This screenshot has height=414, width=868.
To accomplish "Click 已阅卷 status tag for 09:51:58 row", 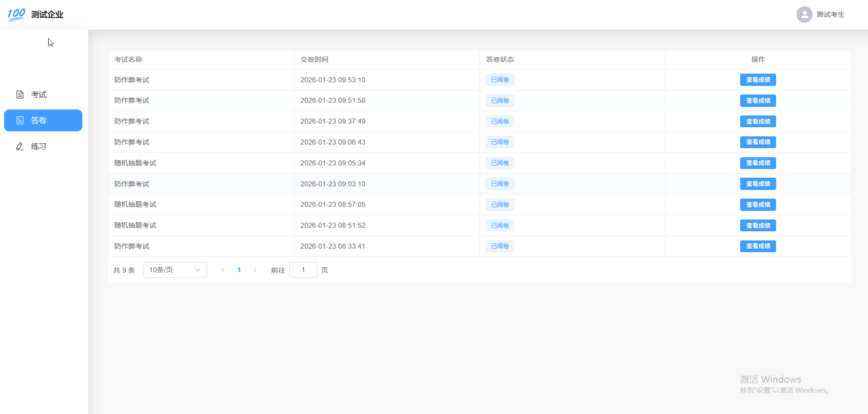I will pos(500,100).
